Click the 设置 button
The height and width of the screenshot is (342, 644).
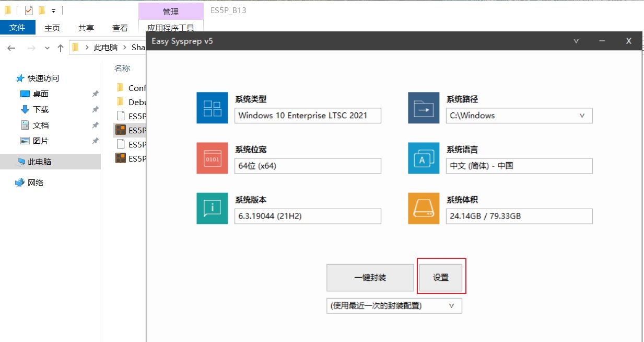coord(441,277)
